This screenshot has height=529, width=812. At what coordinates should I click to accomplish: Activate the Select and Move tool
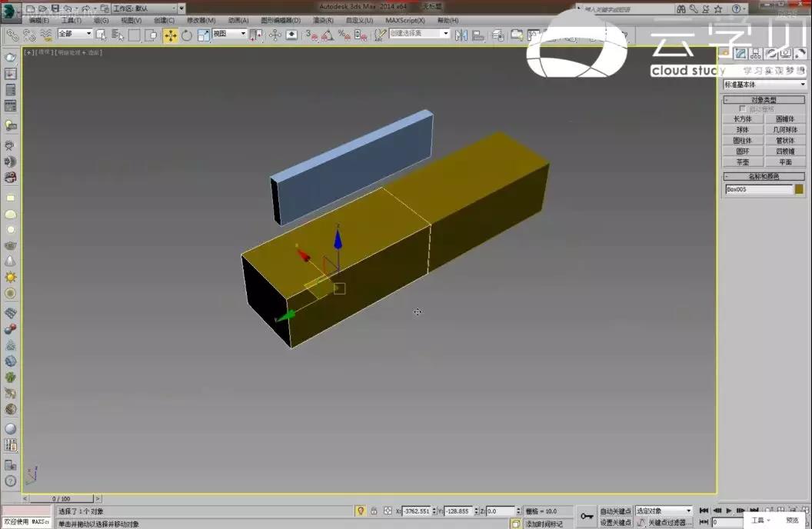[171, 35]
